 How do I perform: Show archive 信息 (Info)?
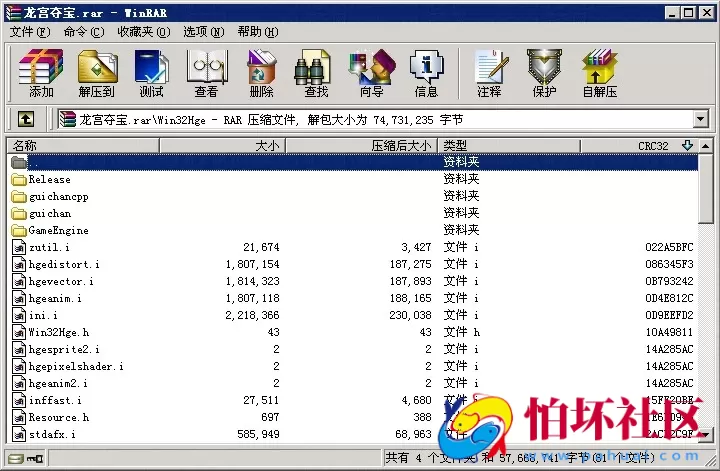tap(426, 73)
